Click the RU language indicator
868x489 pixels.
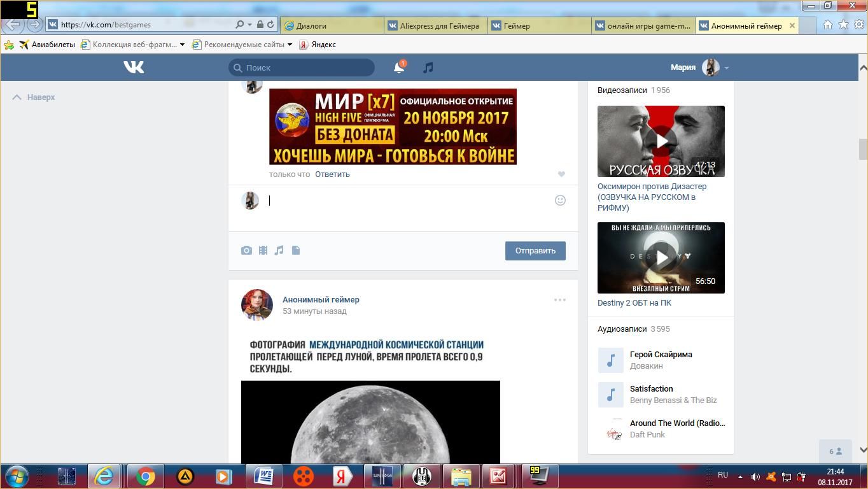click(x=723, y=475)
